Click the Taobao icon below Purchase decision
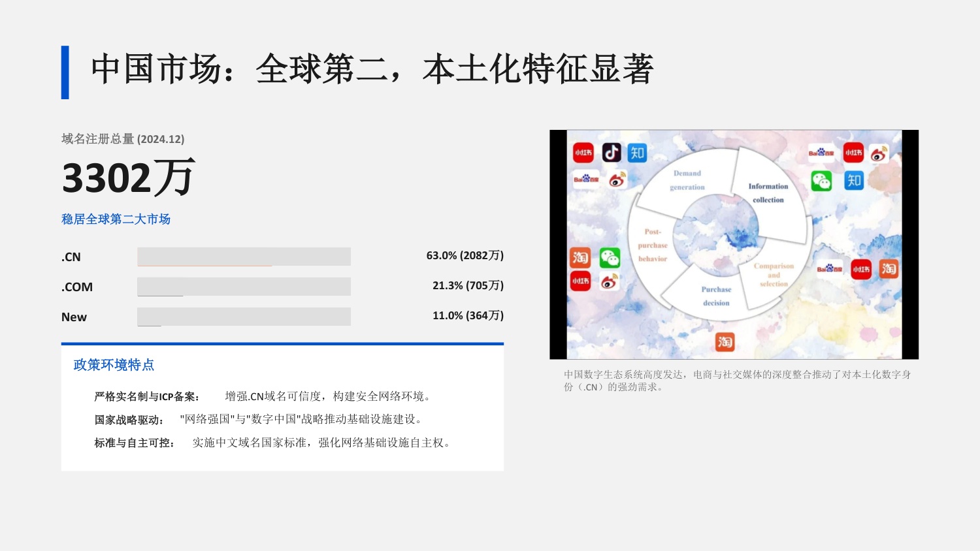980x551 pixels. tap(725, 341)
